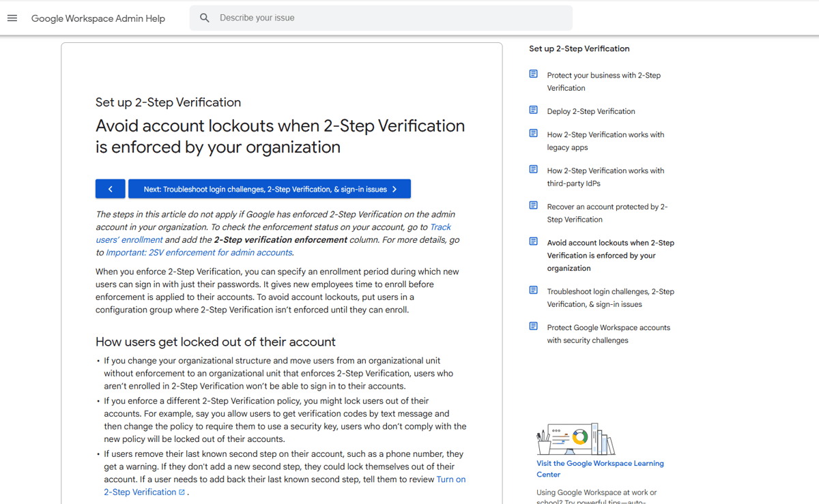Click Set up 2-Step Verification above article title
819x504 pixels.
coord(168,102)
